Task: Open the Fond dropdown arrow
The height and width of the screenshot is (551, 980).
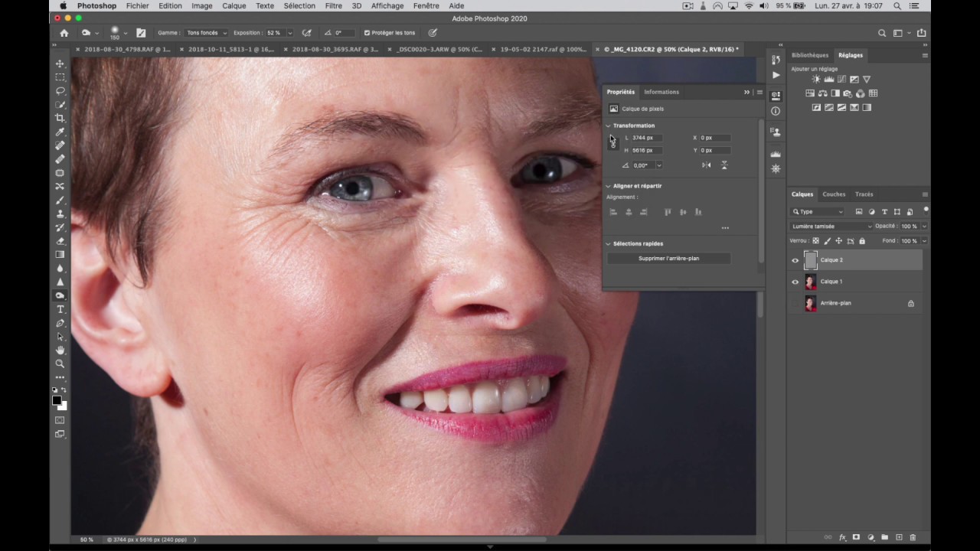Action: click(x=924, y=241)
